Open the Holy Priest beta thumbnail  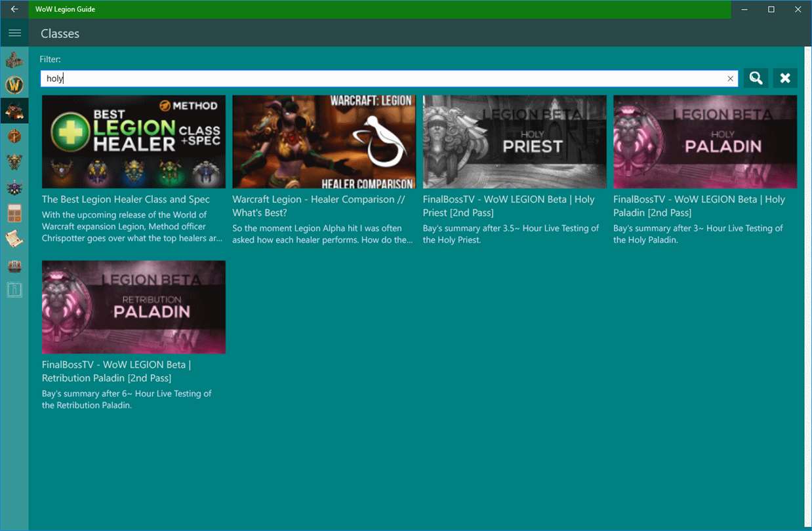point(515,142)
